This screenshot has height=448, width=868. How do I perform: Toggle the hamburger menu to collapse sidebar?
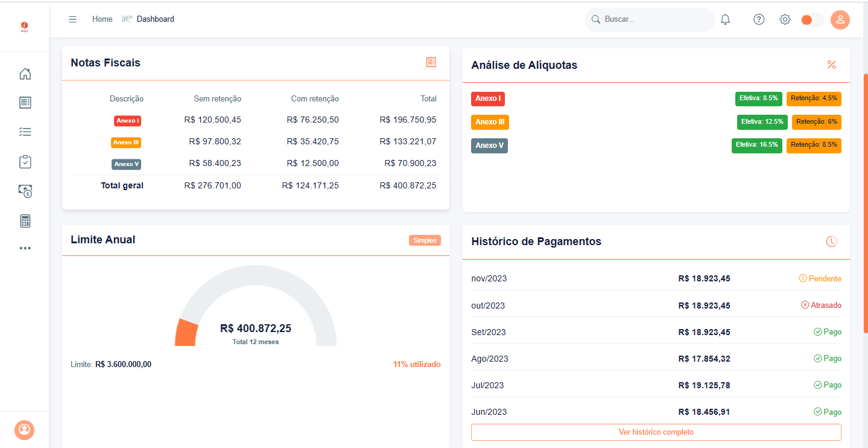coord(72,19)
